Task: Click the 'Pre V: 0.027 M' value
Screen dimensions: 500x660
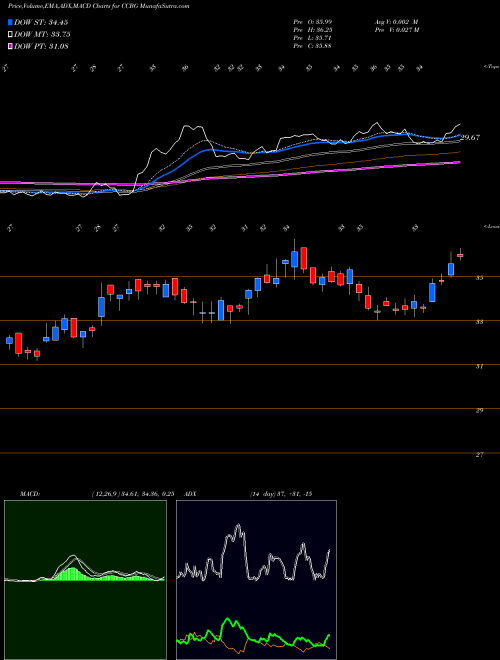Action: 396,30
